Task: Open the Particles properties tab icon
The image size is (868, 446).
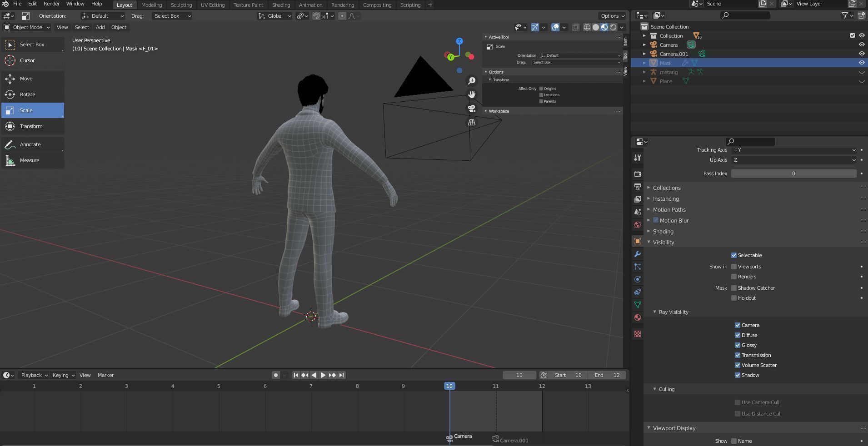Action: [638, 267]
